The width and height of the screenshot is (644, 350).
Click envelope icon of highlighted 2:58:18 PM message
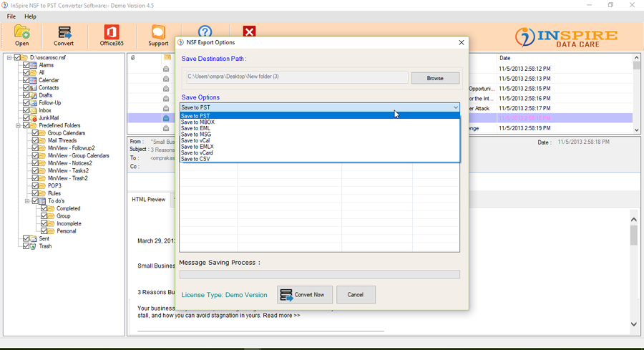166,118
